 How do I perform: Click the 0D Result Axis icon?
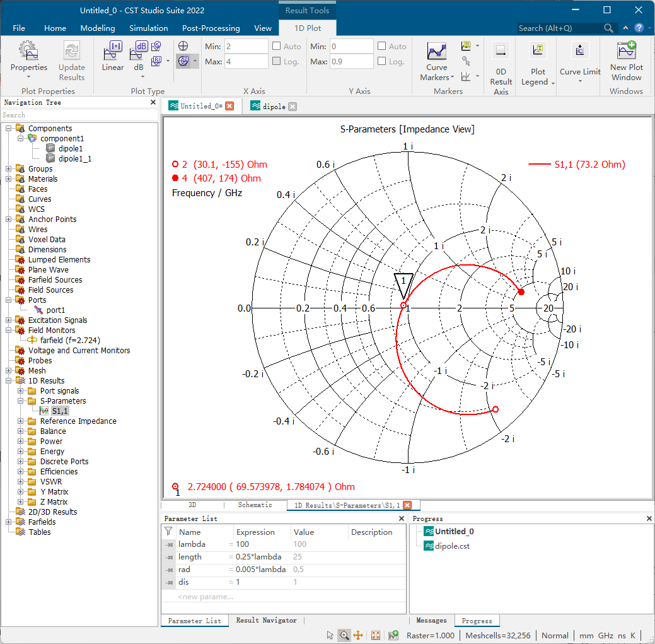[501, 51]
